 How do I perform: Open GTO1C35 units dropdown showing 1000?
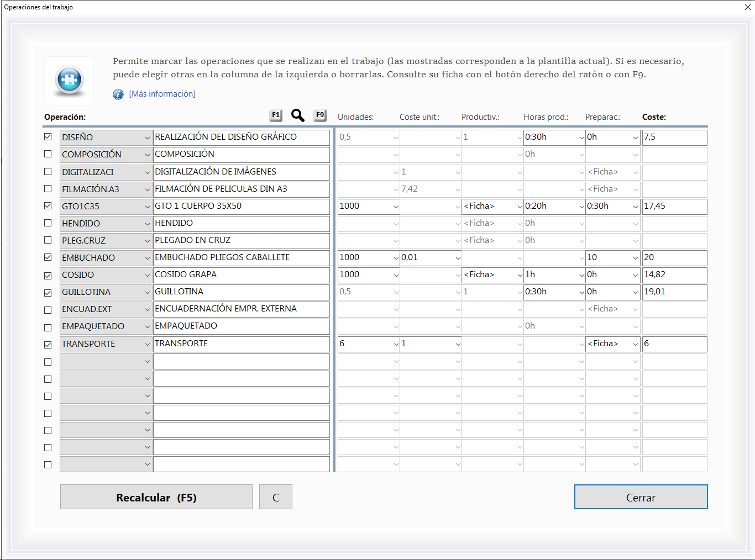pos(396,207)
